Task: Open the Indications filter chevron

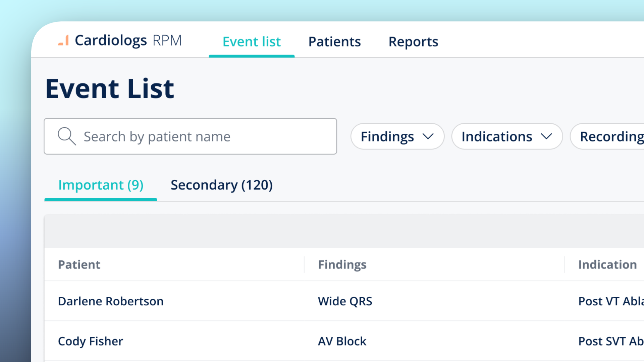Action: pyautogui.click(x=547, y=136)
